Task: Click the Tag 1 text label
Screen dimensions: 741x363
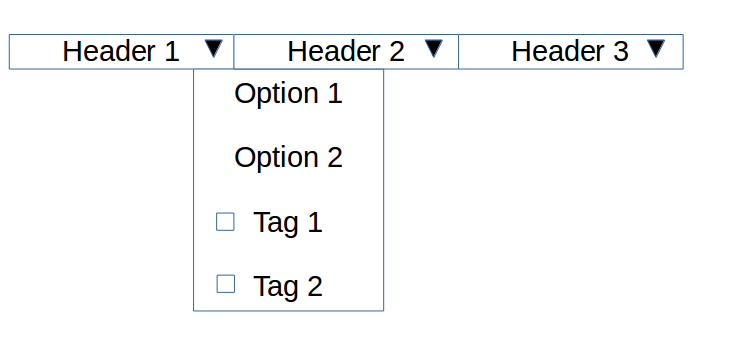Action: click(x=288, y=222)
